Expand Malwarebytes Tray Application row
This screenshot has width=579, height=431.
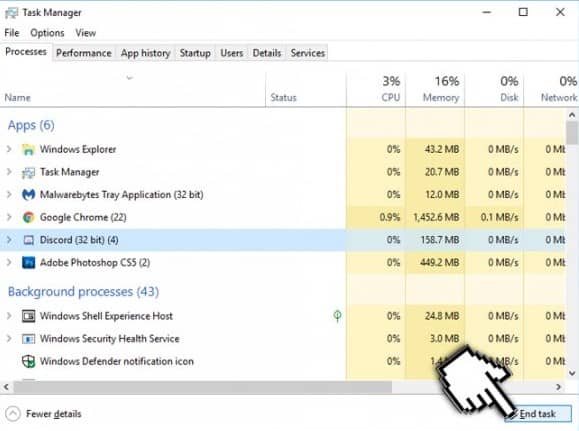[x=9, y=195]
